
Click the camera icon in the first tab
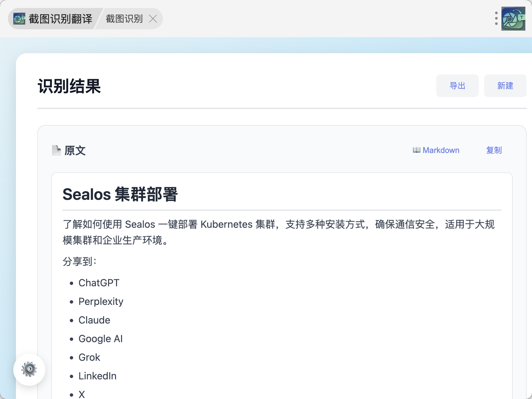pos(19,19)
